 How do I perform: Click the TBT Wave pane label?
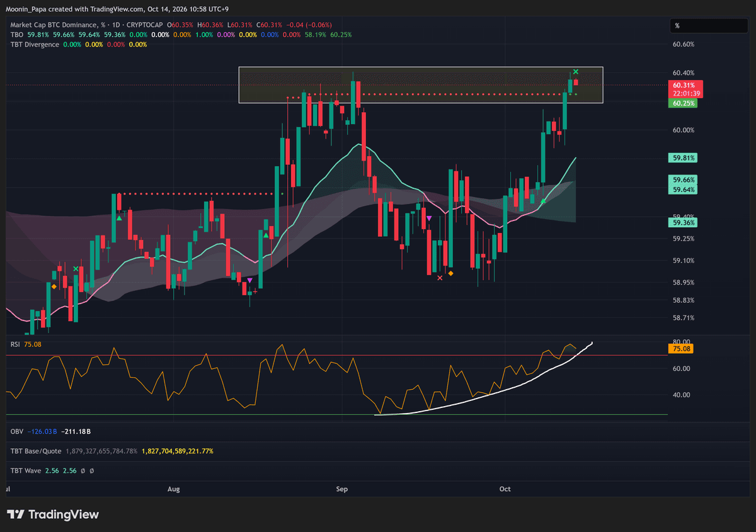[26, 470]
